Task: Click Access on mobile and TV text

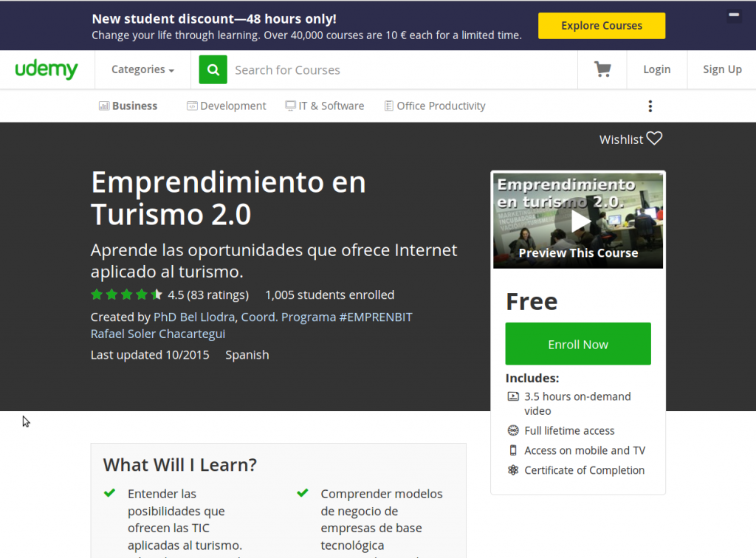Action: 585,450
